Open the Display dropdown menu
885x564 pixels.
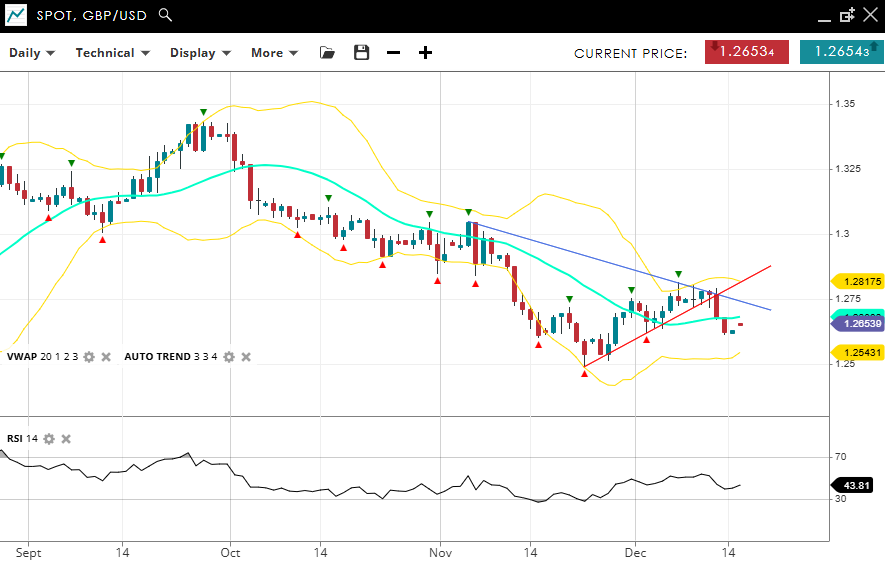[200, 53]
